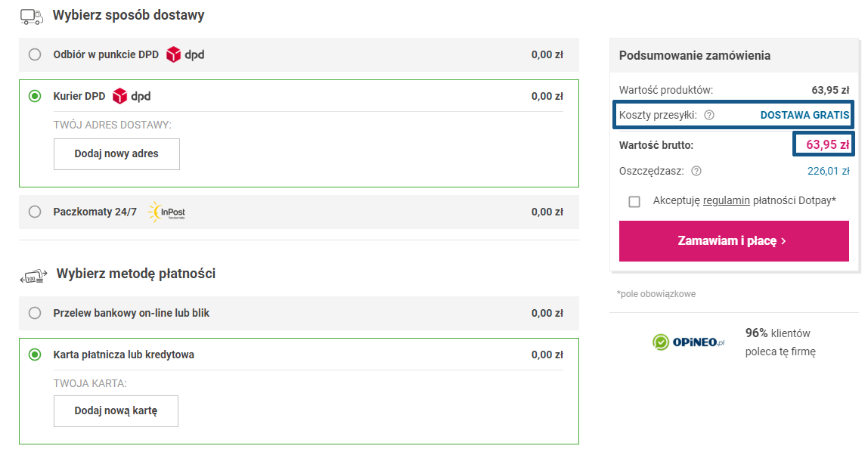
Task: Select Odbiór w punkcie DPD radio
Action: click(x=35, y=54)
